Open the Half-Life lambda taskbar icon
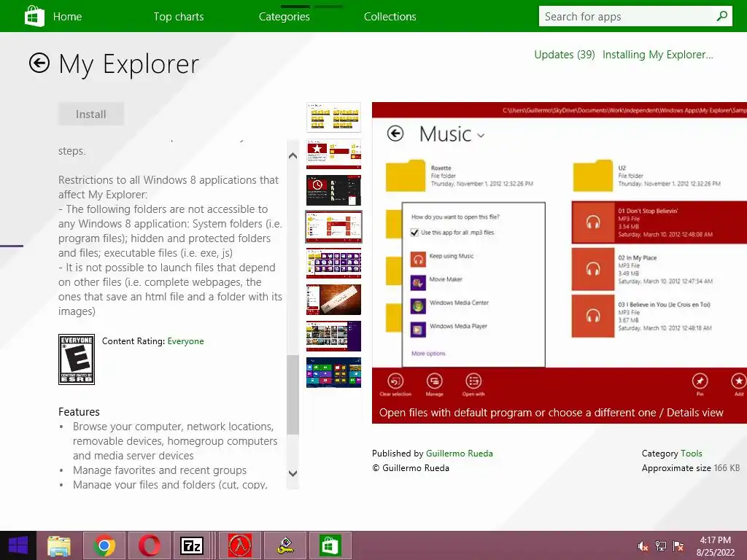The image size is (747, 560). tap(239, 545)
